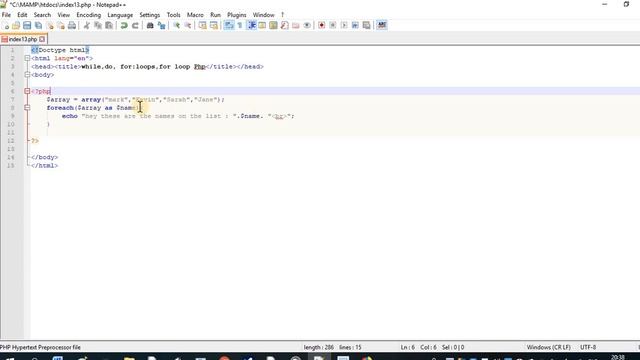Click the Stop Recording macro icon
This screenshot has width=640, height=360.
333,25
